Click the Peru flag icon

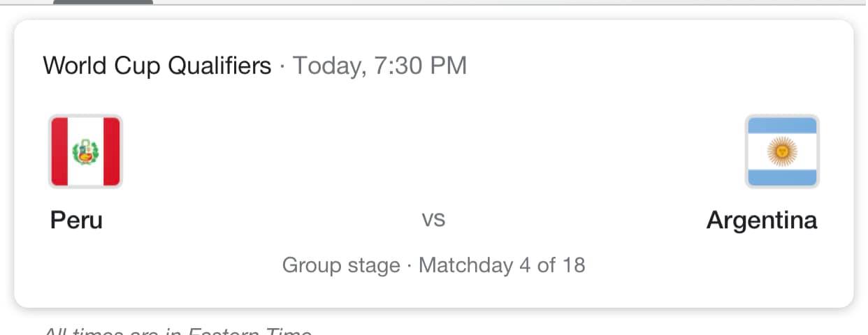pyautogui.click(x=85, y=151)
